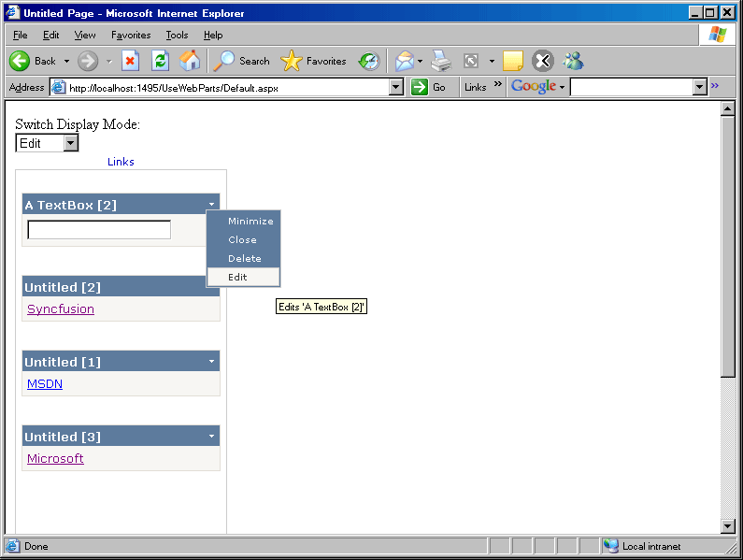The height and width of the screenshot is (560, 743).
Task: Select Edit in the web part menu
Action: pyautogui.click(x=238, y=277)
